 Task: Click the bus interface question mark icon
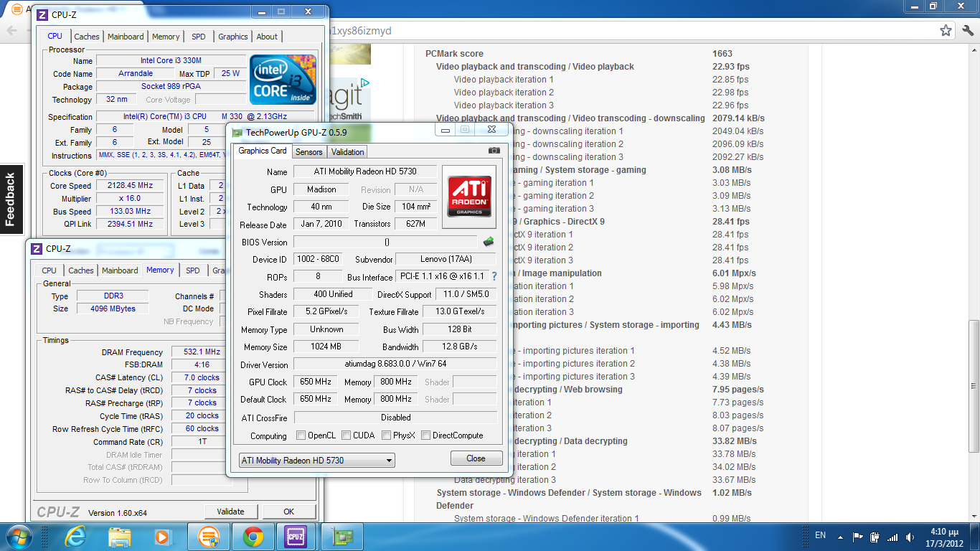(494, 276)
